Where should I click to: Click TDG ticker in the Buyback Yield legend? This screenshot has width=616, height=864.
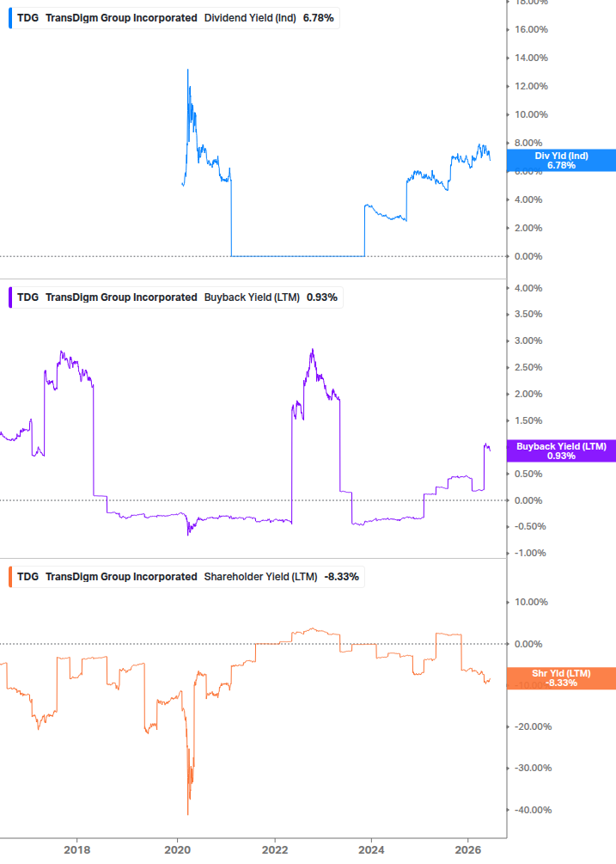(x=28, y=297)
